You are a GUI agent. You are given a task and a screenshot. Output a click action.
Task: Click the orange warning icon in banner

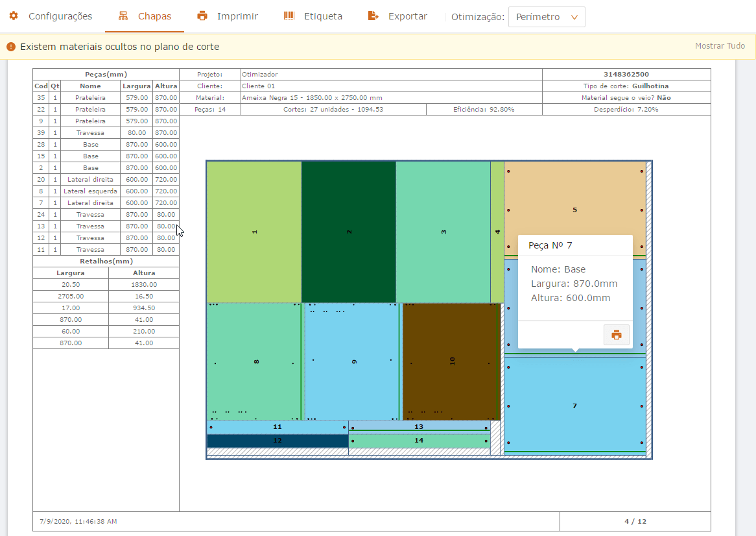pos(11,47)
